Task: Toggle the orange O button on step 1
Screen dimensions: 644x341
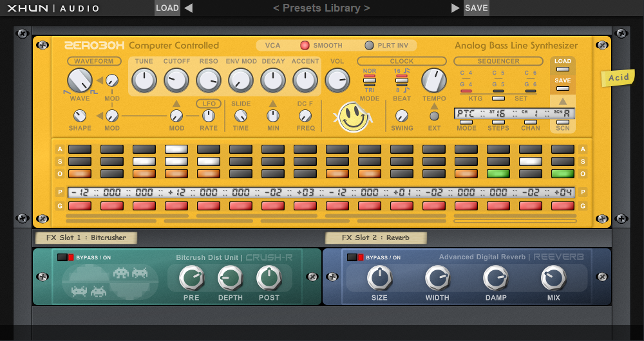Action: tap(80, 174)
